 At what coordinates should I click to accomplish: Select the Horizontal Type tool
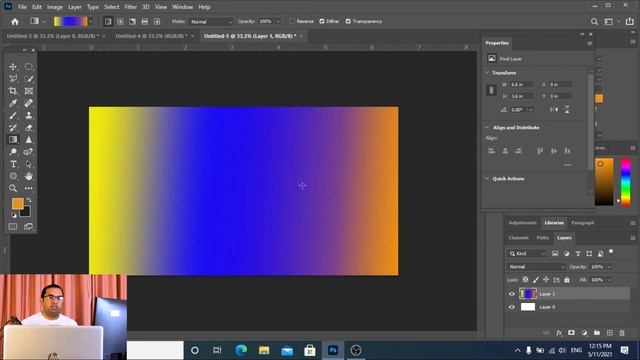point(13,164)
